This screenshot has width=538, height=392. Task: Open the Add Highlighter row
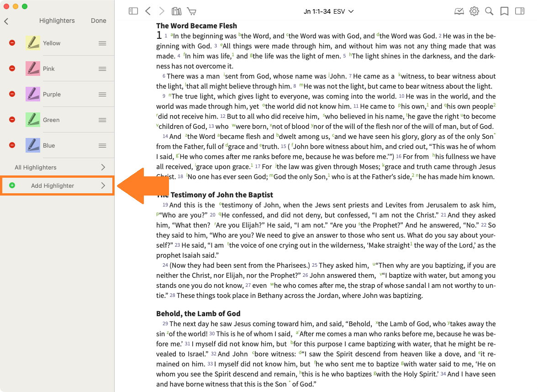tap(57, 185)
